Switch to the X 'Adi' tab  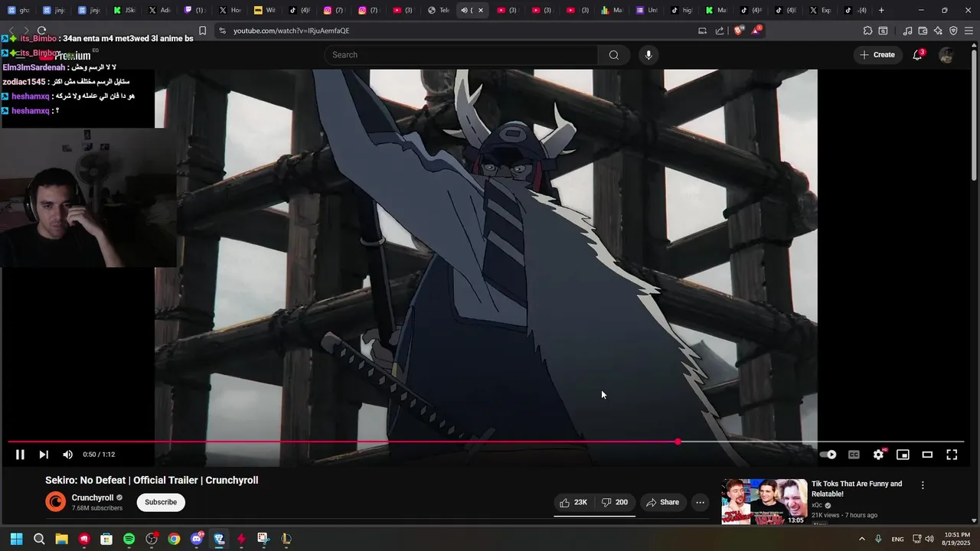coord(159,10)
